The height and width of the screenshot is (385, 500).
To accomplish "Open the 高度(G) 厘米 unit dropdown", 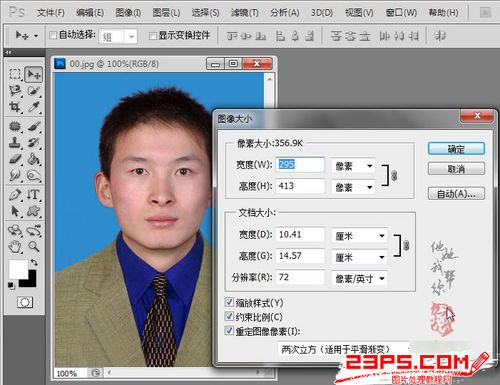I will click(x=359, y=257).
